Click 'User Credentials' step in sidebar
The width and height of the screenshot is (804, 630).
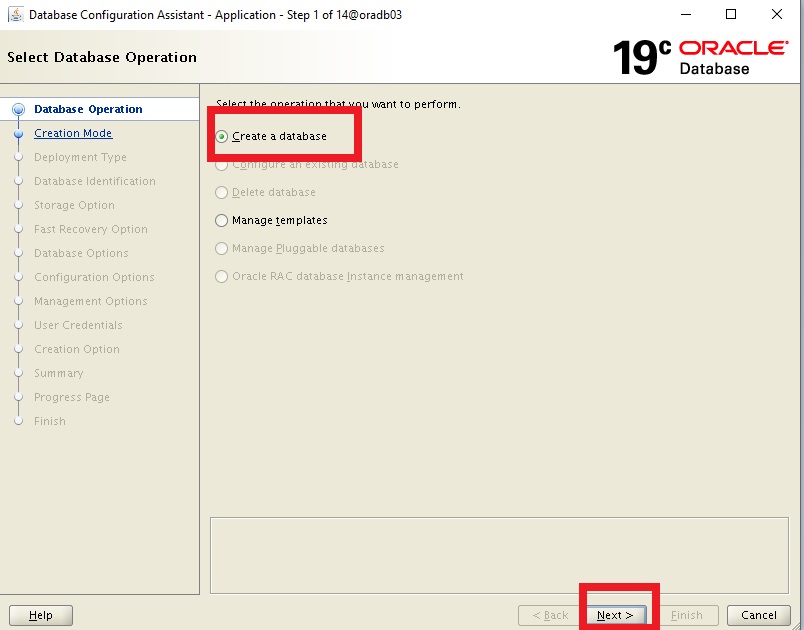[x=78, y=325]
